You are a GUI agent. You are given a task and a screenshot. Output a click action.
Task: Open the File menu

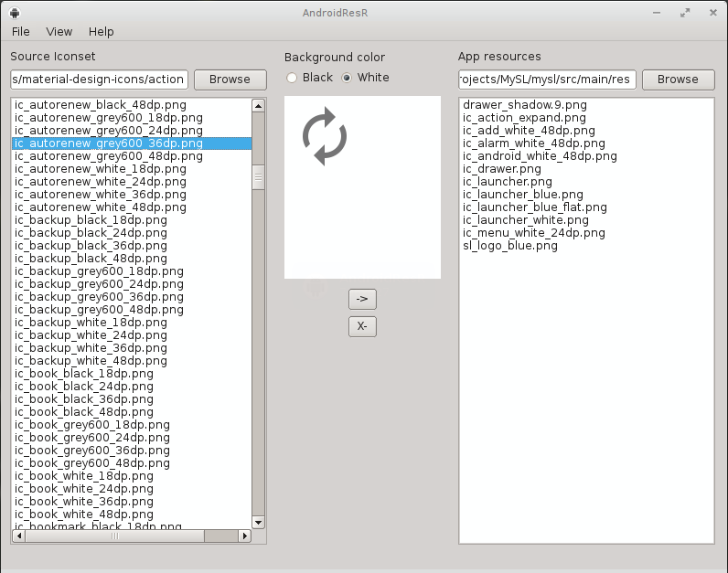pos(21,31)
